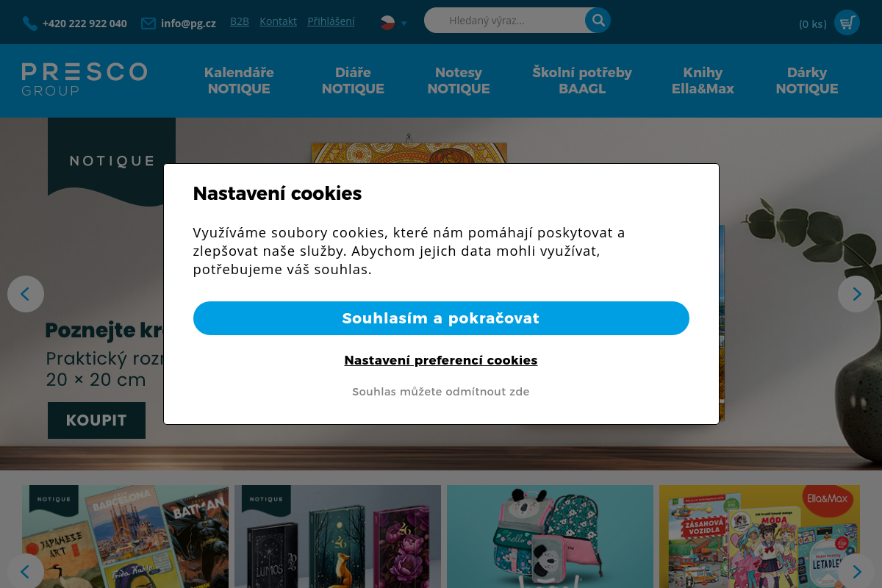Click the search magnifier button
Image resolution: width=882 pixels, height=588 pixels.
(x=598, y=21)
